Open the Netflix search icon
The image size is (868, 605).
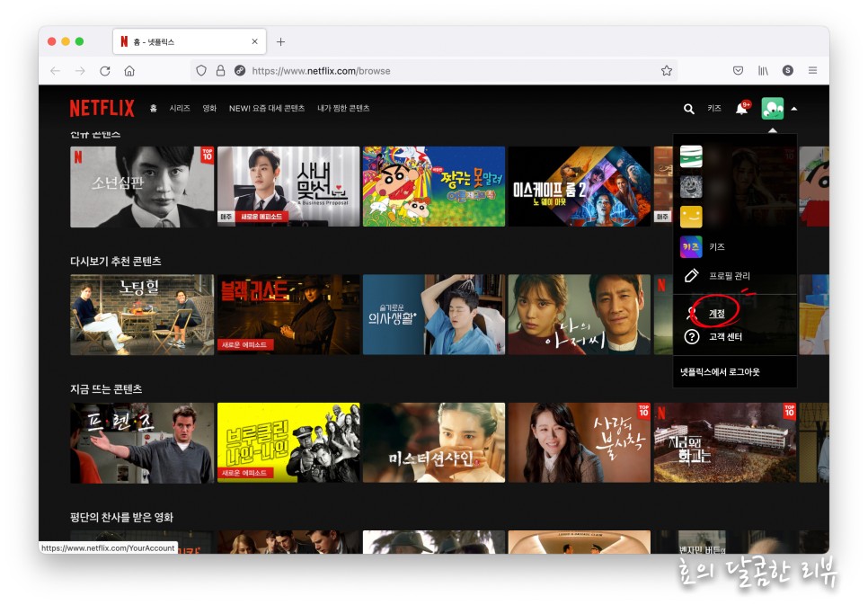[x=688, y=109]
